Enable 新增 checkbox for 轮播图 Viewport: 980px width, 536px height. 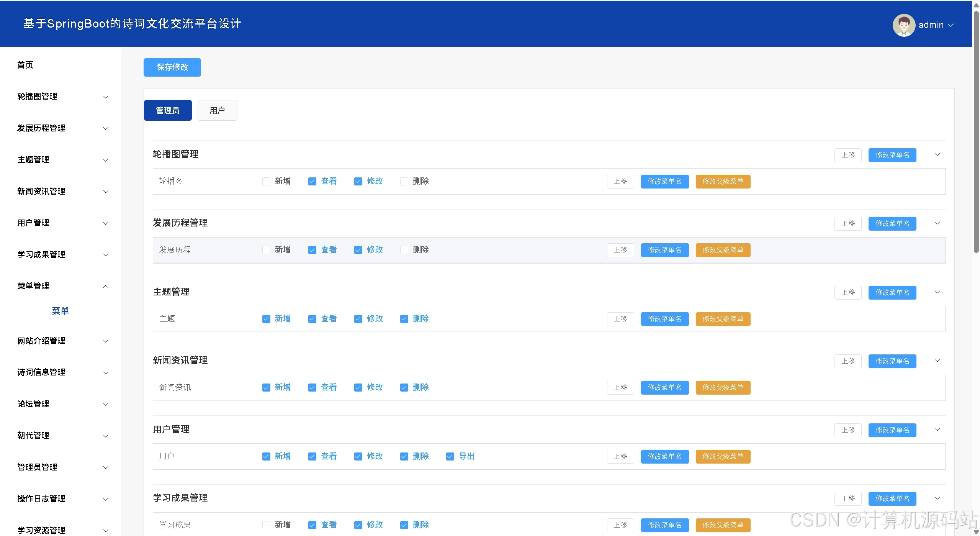(266, 181)
